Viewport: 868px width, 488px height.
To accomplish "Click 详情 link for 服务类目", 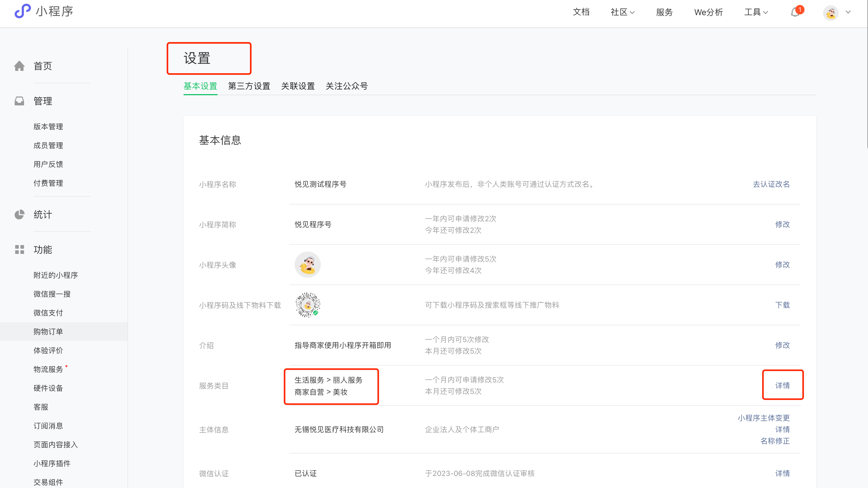I will 782,385.
